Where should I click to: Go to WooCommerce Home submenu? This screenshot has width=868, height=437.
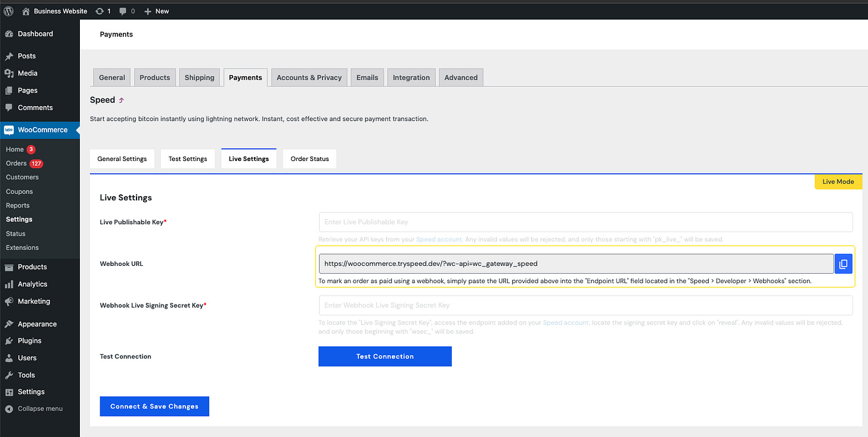tap(15, 150)
